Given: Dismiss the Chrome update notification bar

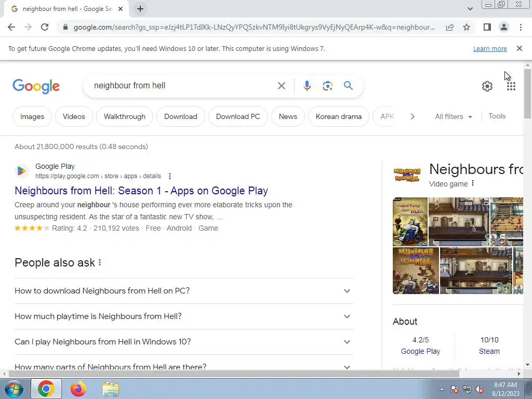Looking at the screenshot, I should click(x=520, y=48).
